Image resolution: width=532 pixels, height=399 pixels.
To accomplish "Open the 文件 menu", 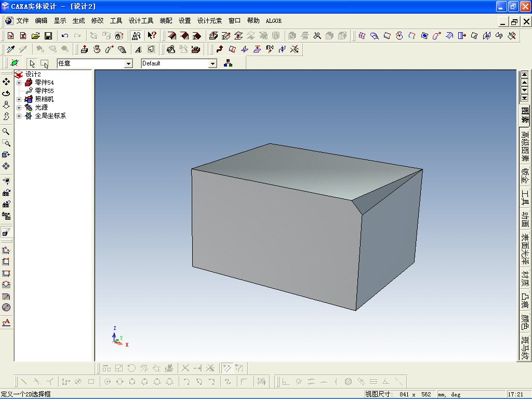I will [x=23, y=21].
